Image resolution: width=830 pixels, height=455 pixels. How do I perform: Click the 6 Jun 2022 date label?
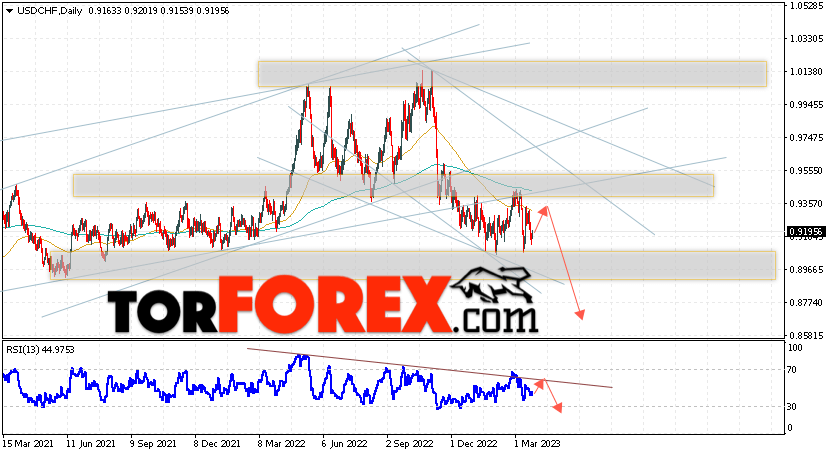pyautogui.click(x=345, y=443)
